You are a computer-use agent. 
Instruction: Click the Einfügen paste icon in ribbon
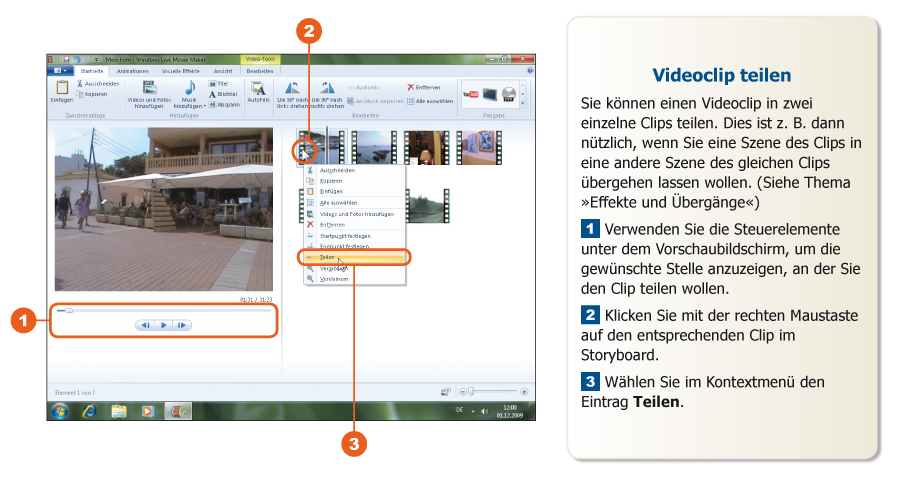[x=61, y=89]
